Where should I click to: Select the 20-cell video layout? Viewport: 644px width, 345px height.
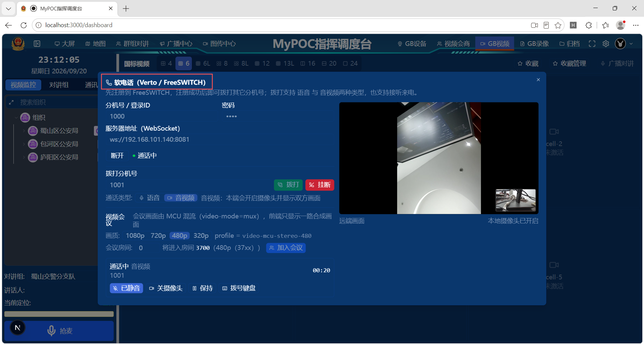click(x=329, y=64)
